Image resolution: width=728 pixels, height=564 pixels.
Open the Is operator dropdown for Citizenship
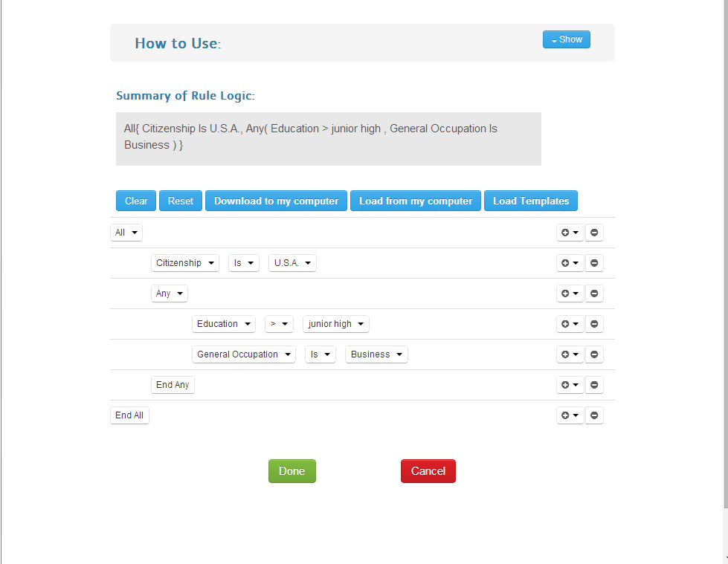[244, 263]
